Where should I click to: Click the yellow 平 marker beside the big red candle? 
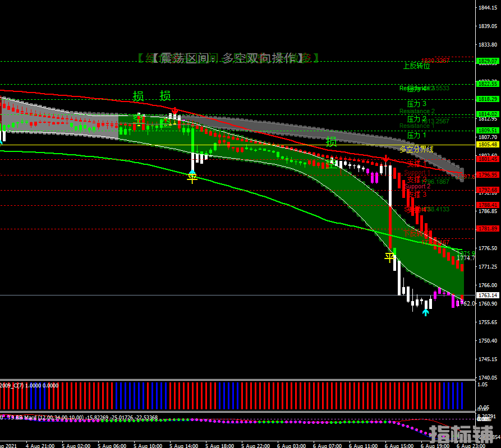[x=389, y=257]
